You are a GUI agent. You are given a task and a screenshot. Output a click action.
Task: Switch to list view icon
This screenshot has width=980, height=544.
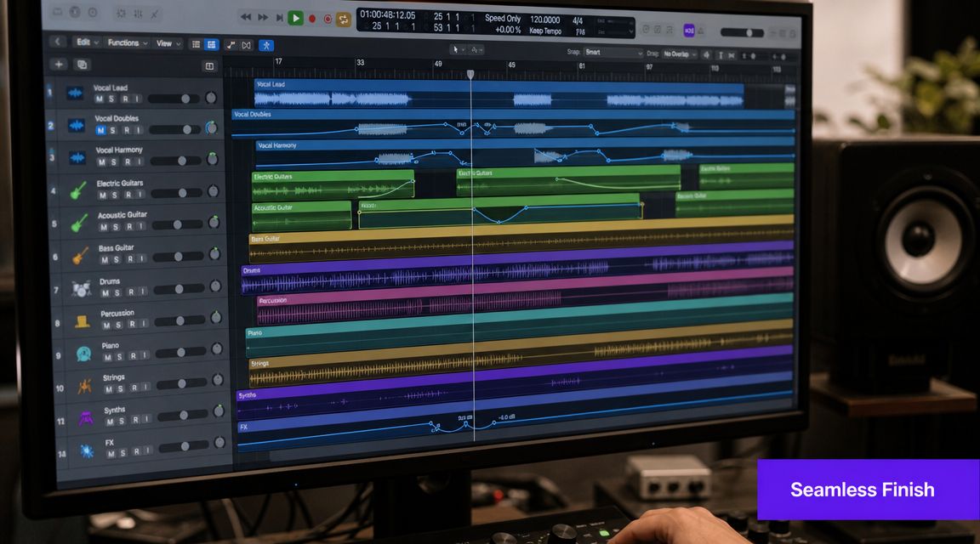[x=197, y=44]
